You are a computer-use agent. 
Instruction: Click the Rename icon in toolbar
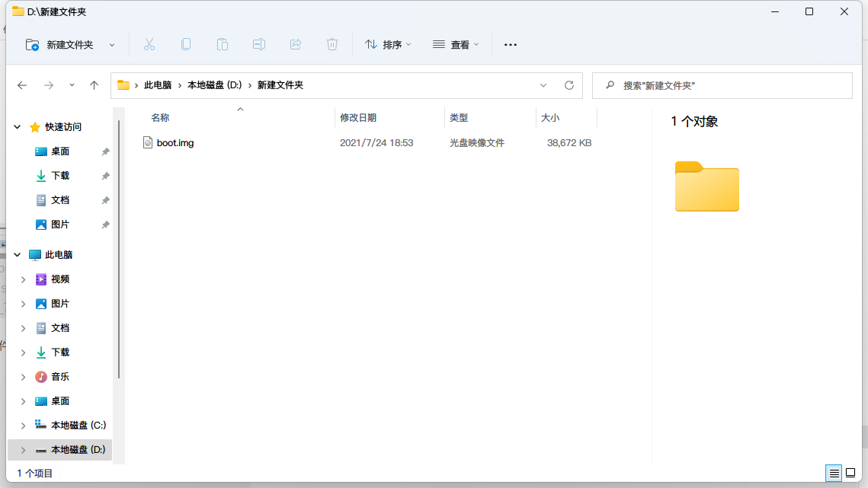259,45
